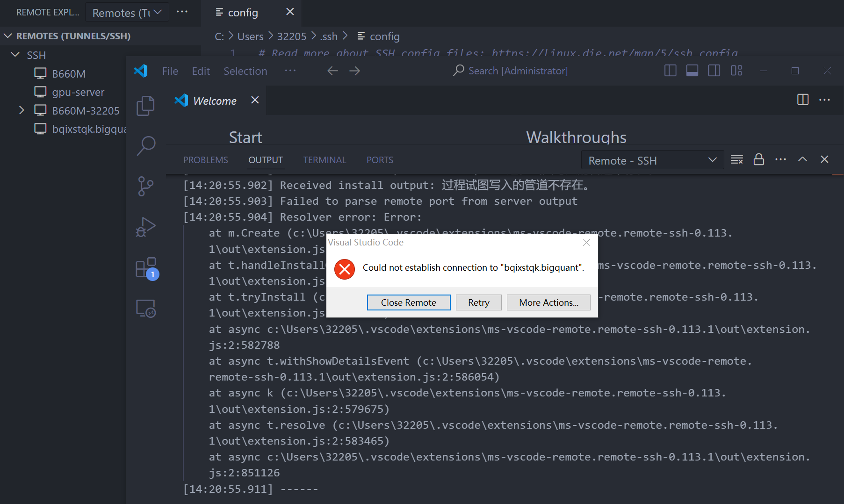Toggle the bottom panel layout button
Screen dimensions: 844x504
pyautogui.click(x=692, y=71)
